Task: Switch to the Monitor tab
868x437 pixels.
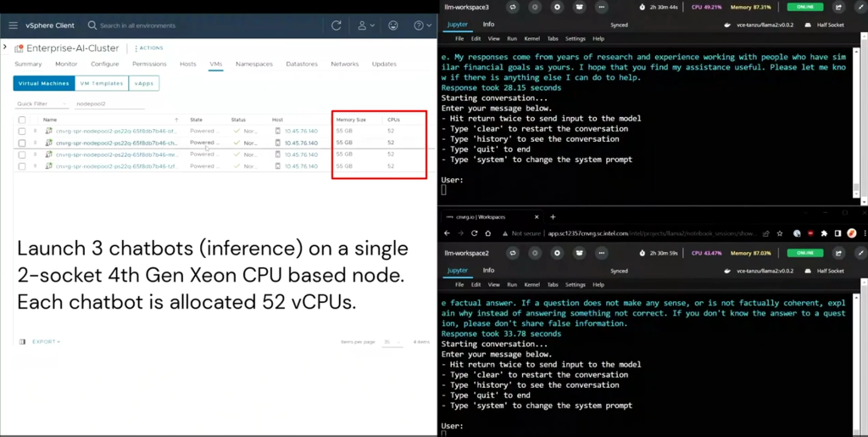Action: pyautogui.click(x=66, y=64)
